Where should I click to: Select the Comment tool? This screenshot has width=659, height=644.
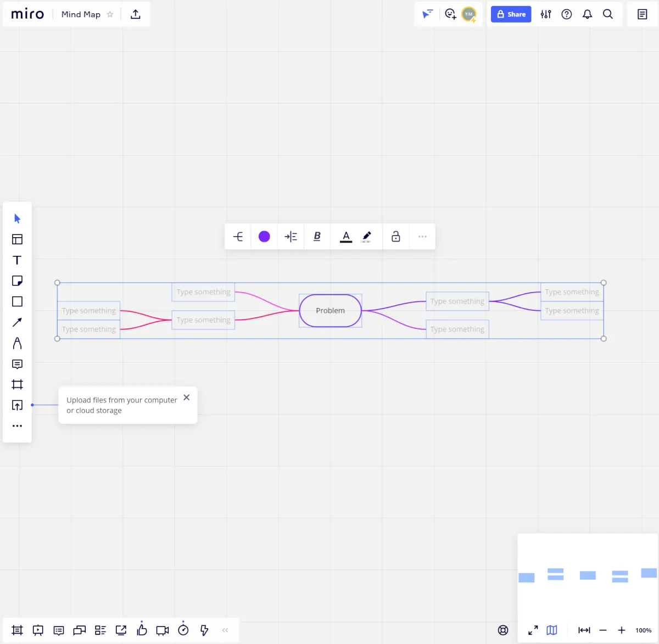(x=17, y=364)
